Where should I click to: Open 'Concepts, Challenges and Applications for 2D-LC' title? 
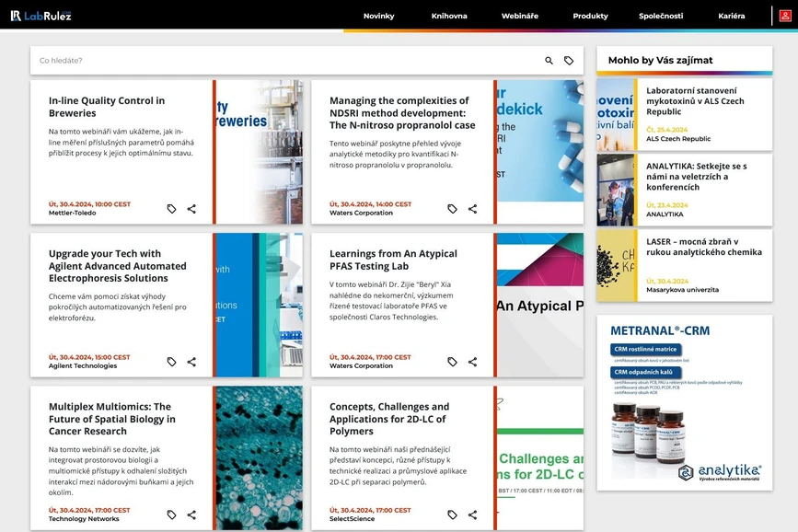click(x=389, y=419)
